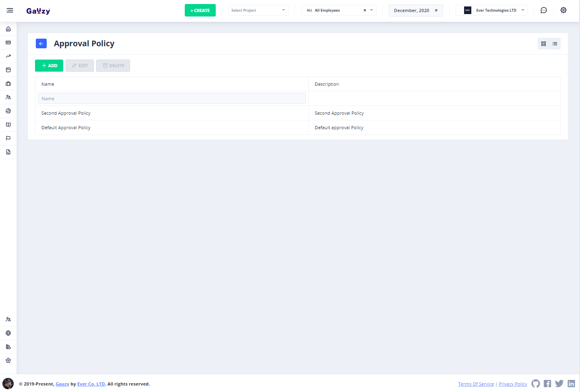Screen dimensions: 580x392
Task: Open the Twitter icon in footer
Action: (559, 384)
